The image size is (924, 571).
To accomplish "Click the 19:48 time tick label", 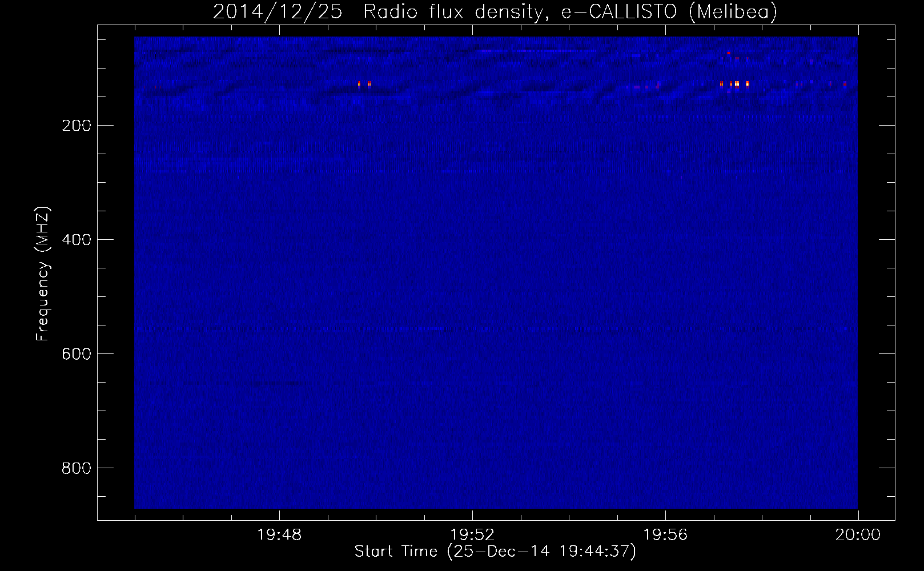I will point(279,535).
